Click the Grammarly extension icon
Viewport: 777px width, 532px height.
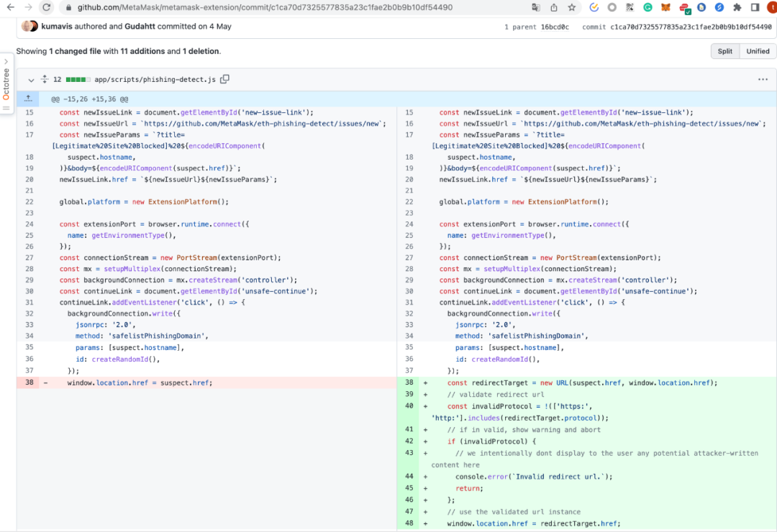click(x=647, y=7)
